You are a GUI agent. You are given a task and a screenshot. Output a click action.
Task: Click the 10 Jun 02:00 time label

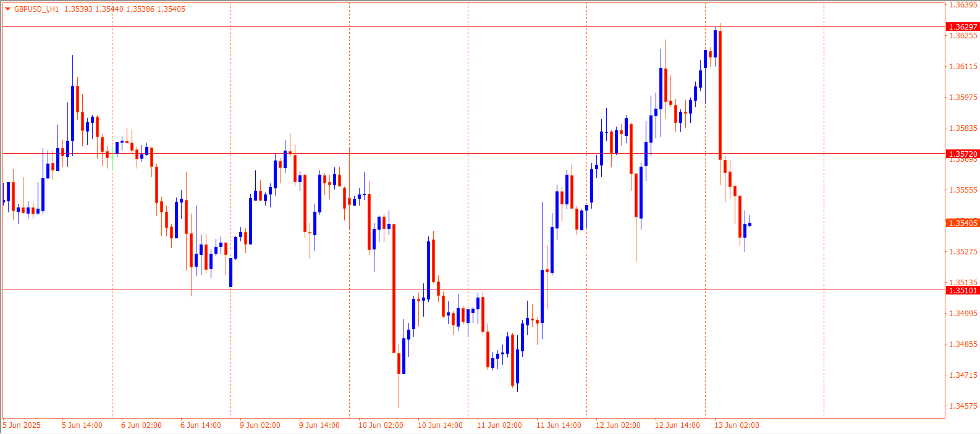[381, 425]
